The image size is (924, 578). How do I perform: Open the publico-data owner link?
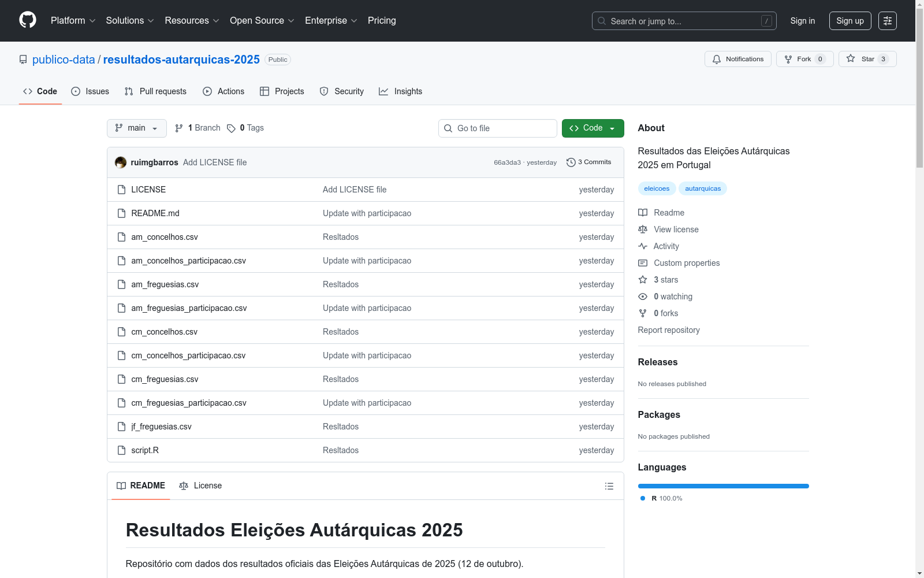point(64,60)
